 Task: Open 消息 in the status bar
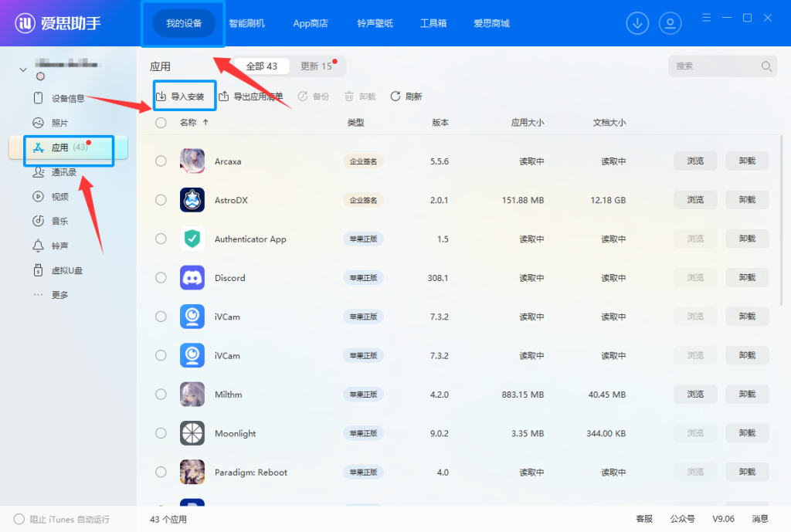(760, 519)
